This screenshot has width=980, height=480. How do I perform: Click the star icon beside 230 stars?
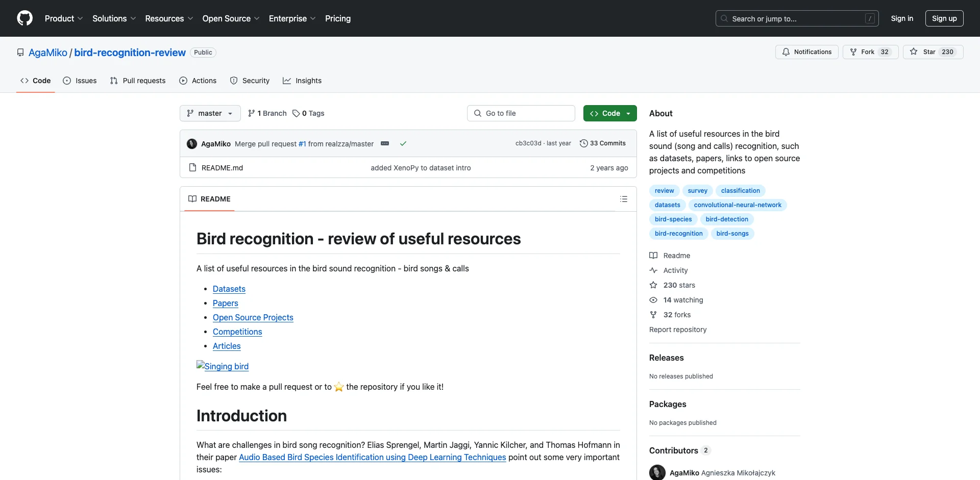(x=653, y=285)
